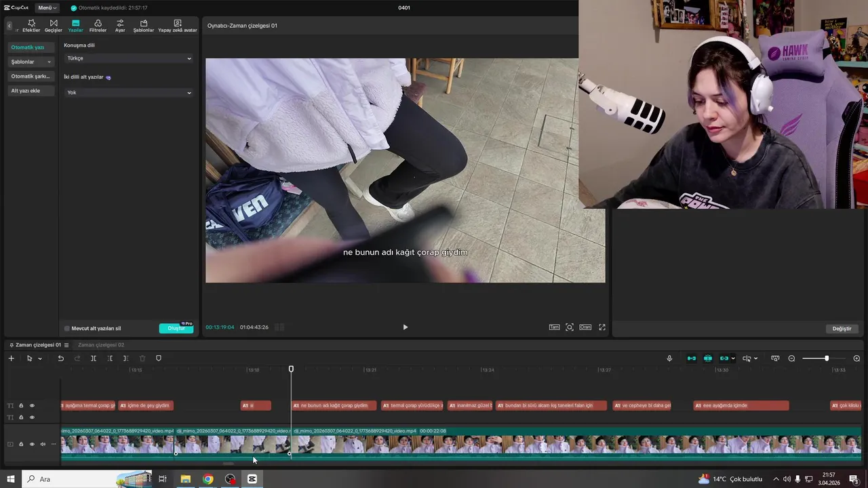868x488 pixels.
Task: Open the Geçişler (transitions) panel
Action: (54, 26)
